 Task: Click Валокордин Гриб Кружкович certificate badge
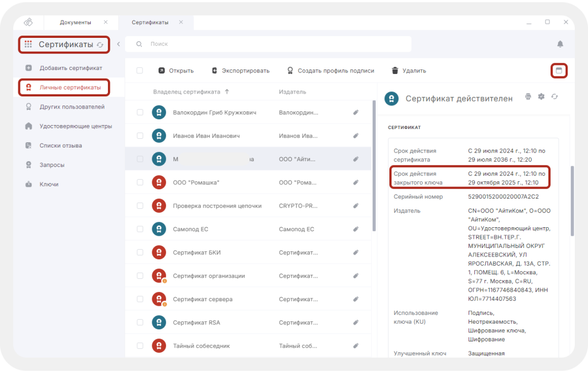coord(159,112)
